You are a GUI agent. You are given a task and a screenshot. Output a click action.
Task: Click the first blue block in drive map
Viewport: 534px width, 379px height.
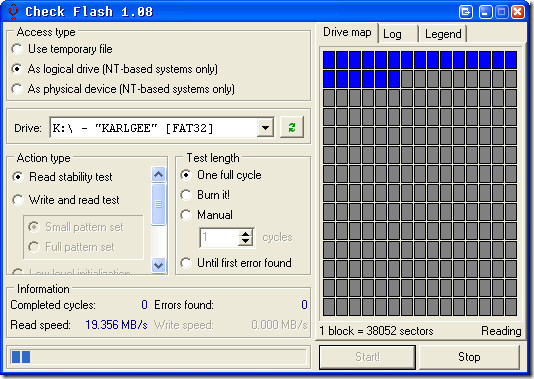point(329,60)
